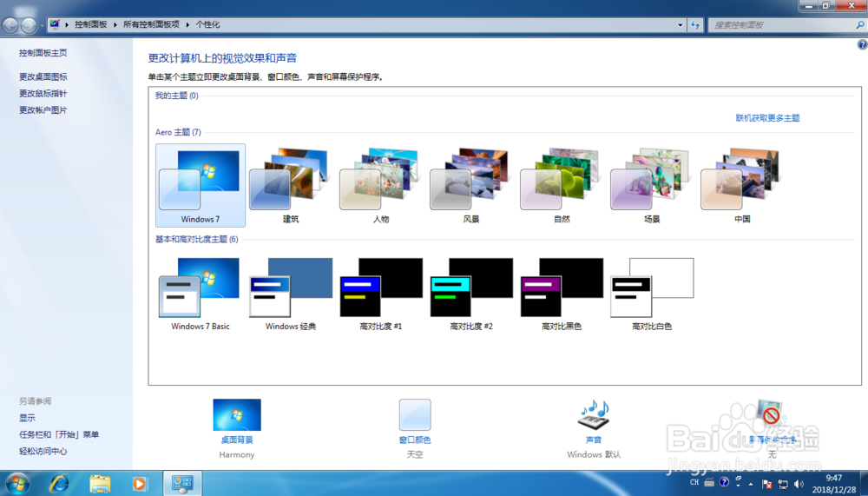Open 桌面背景 Harmony settings
This screenshot has width=868, height=496.
tap(237, 415)
